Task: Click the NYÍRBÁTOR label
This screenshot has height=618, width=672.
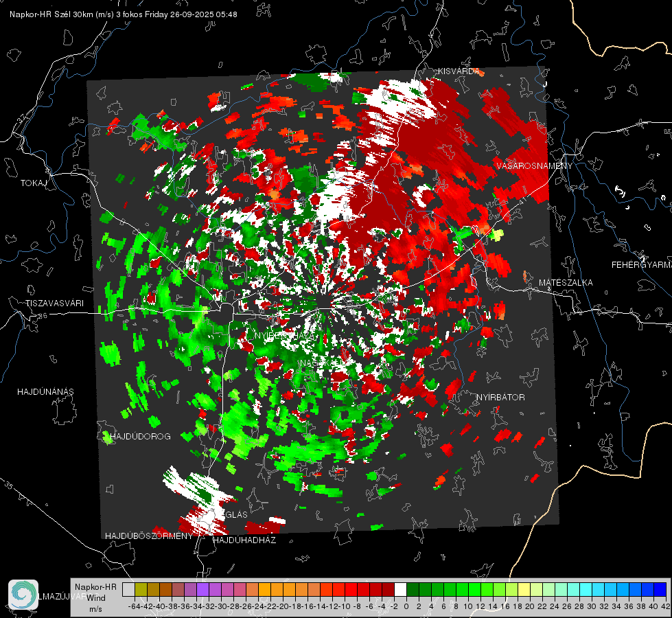Action: [500, 398]
